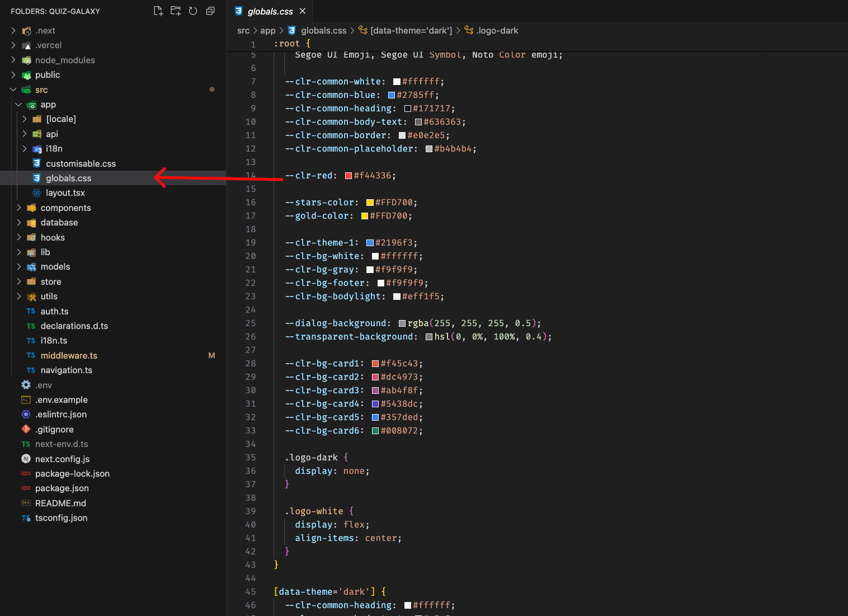The height and width of the screenshot is (616, 848).
Task: Click the --clr-theme-1 blue swatch
Action: pyautogui.click(x=370, y=243)
